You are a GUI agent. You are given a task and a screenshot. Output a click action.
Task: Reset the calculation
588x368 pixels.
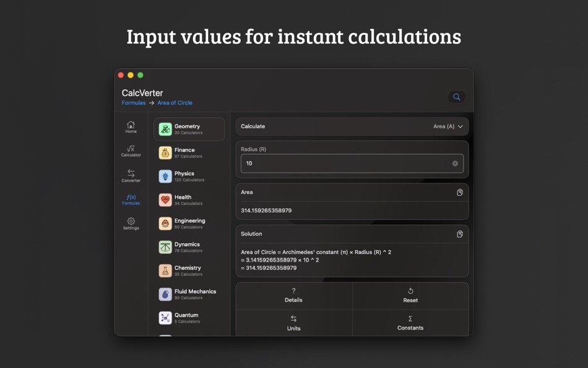[410, 296]
